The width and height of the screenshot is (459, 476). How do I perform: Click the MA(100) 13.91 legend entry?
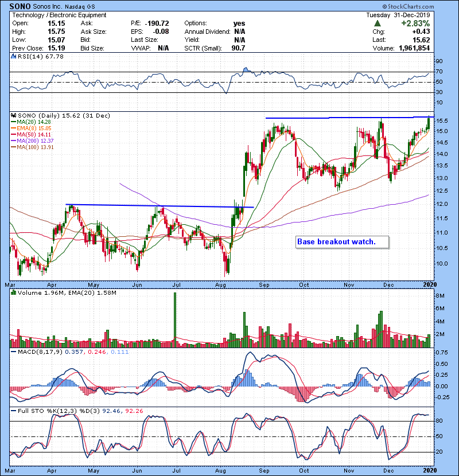click(35, 147)
